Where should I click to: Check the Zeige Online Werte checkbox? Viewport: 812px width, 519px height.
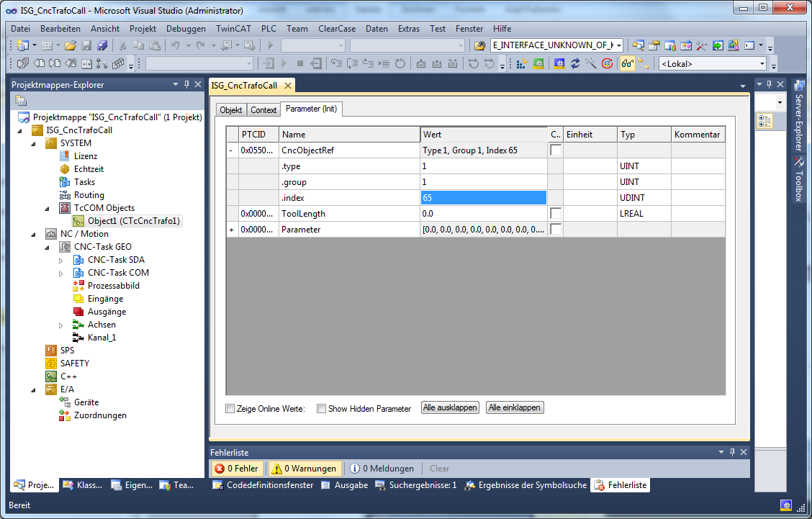coord(230,408)
